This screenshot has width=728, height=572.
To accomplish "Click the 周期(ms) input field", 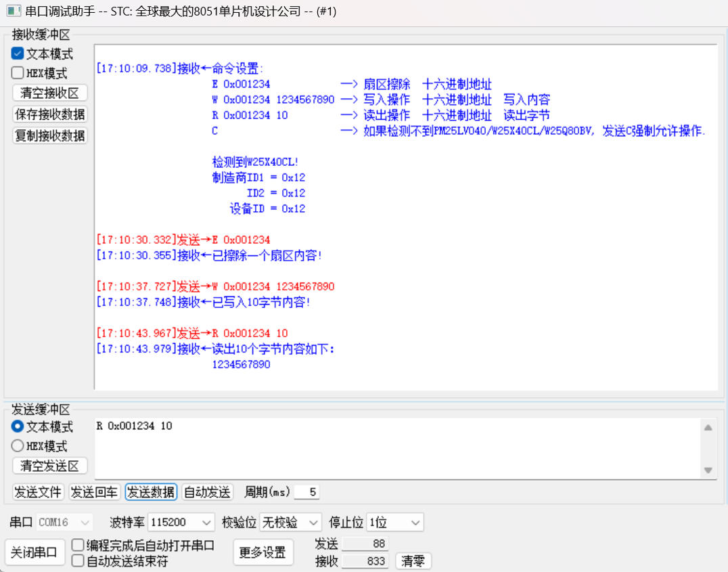I will coord(306,492).
